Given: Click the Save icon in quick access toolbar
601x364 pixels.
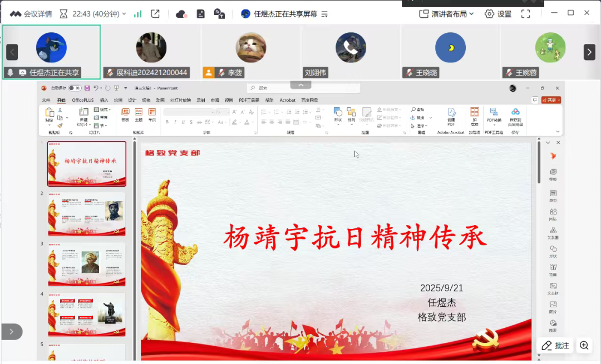Looking at the screenshot, I should click(x=87, y=88).
